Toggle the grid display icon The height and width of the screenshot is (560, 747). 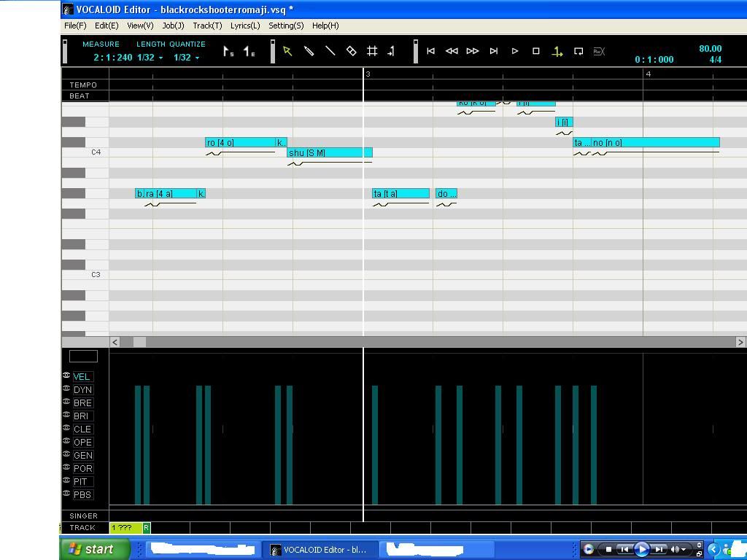(x=372, y=51)
